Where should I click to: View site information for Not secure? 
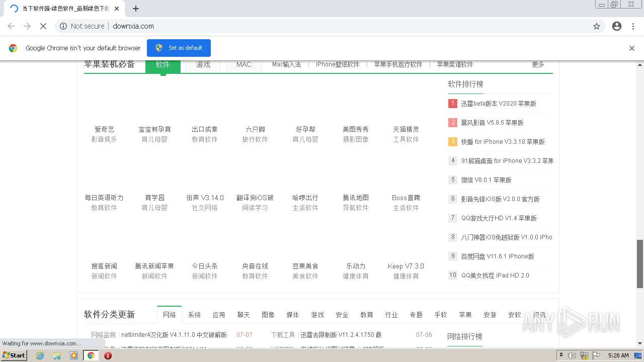[82, 26]
